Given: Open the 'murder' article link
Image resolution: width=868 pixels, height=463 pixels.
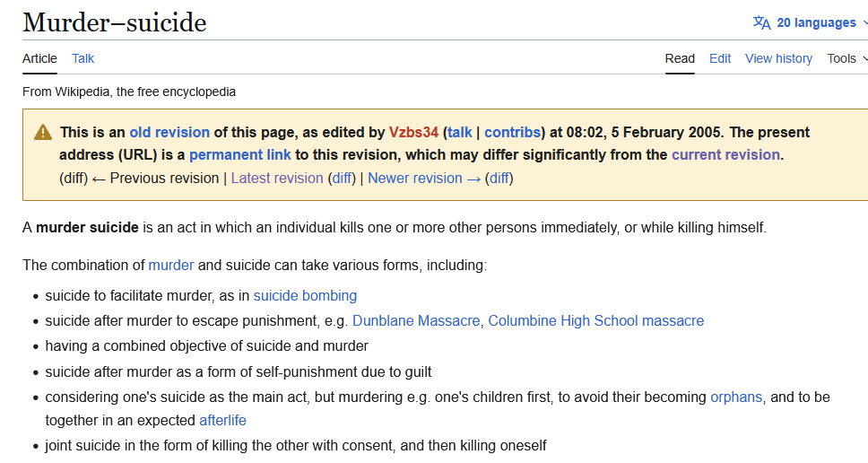Looking at the screenshot, I should (x=171, y=266).
